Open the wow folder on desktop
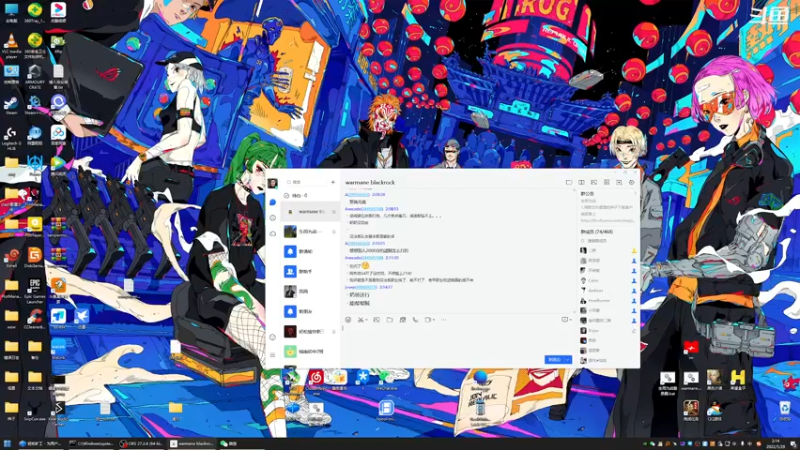 (x=11, y=319)
